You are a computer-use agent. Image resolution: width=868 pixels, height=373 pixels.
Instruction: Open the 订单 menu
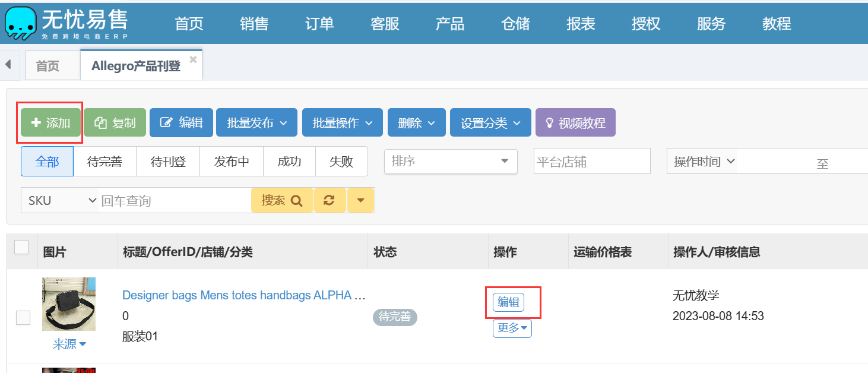(x=319, y=24)
